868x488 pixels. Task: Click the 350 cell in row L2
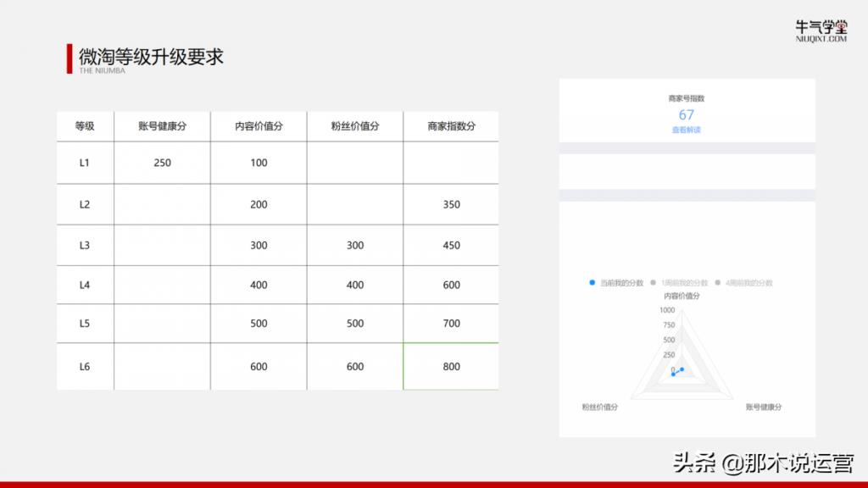point(451,204)
